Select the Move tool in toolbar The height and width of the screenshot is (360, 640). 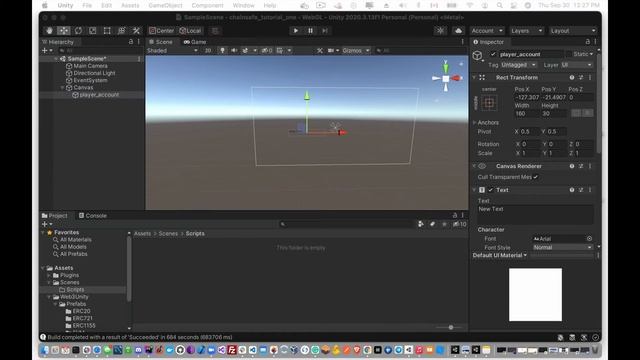coord(64,31)
